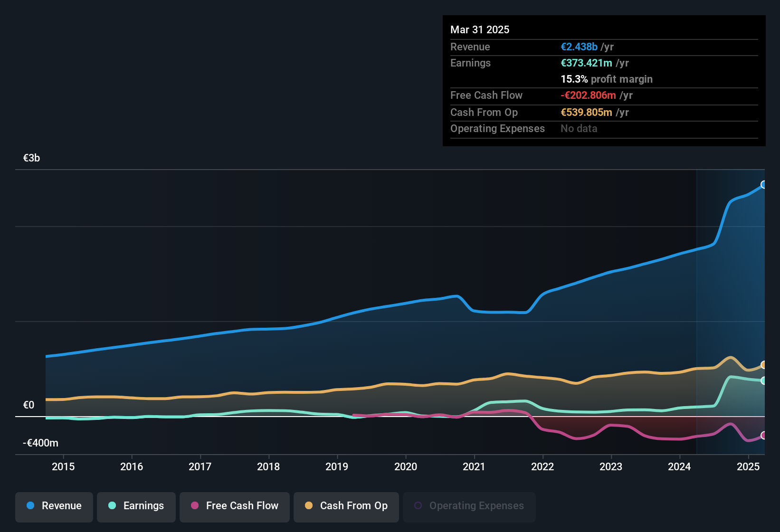Screen dimensions: 780x532
Task: Click the Free Cash Flow tooltip row label
Action: click(x=486, y=95)
